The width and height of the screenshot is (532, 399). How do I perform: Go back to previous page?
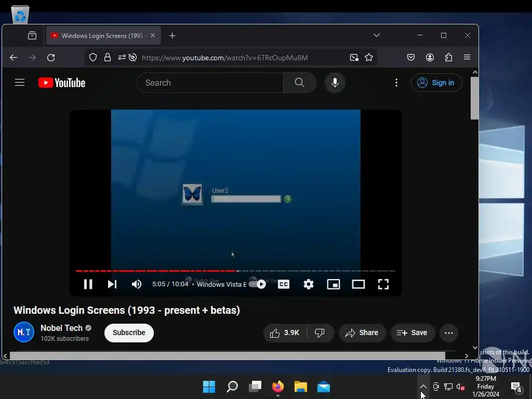click(14, 58)
